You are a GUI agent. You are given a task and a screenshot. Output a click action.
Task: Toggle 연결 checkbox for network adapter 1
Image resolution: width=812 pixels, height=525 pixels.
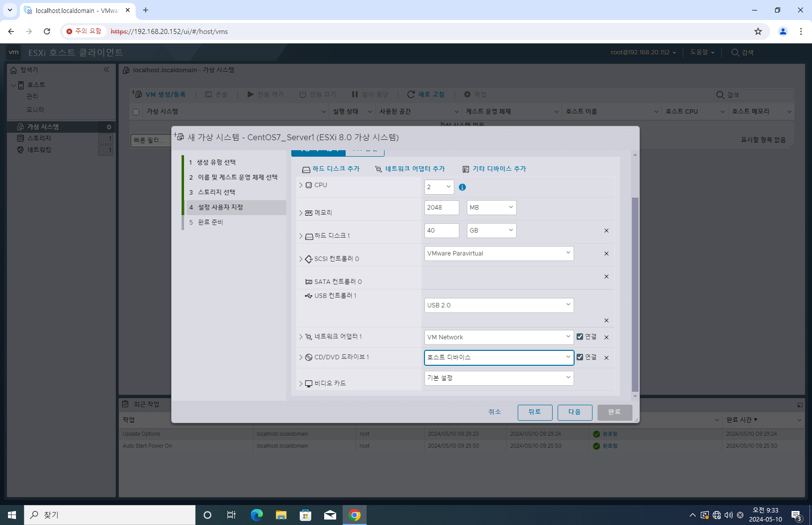(580, 337)
